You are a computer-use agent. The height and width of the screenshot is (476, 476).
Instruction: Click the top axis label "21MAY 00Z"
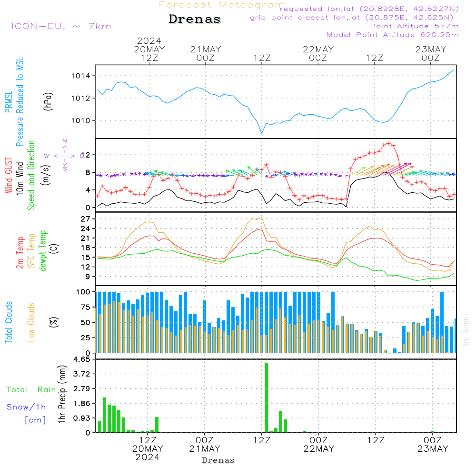206,53
